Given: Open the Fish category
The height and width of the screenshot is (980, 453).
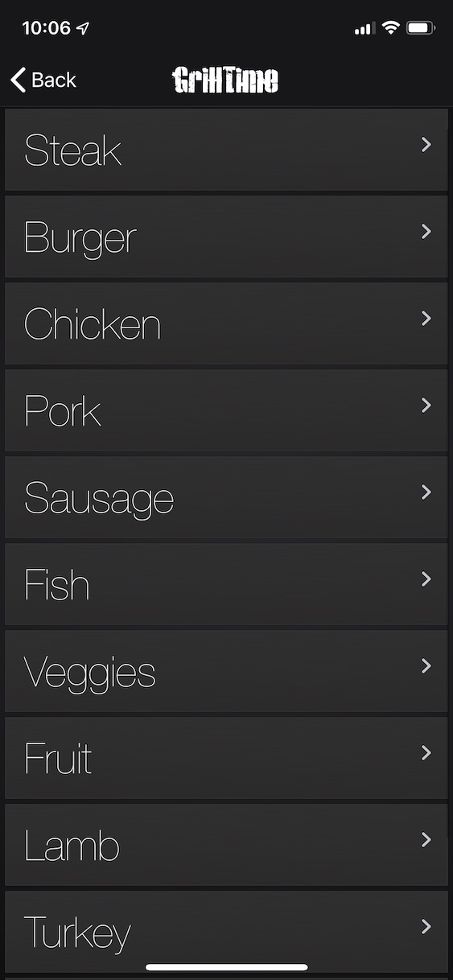Looking at the screenshot, I should point(226,584).
